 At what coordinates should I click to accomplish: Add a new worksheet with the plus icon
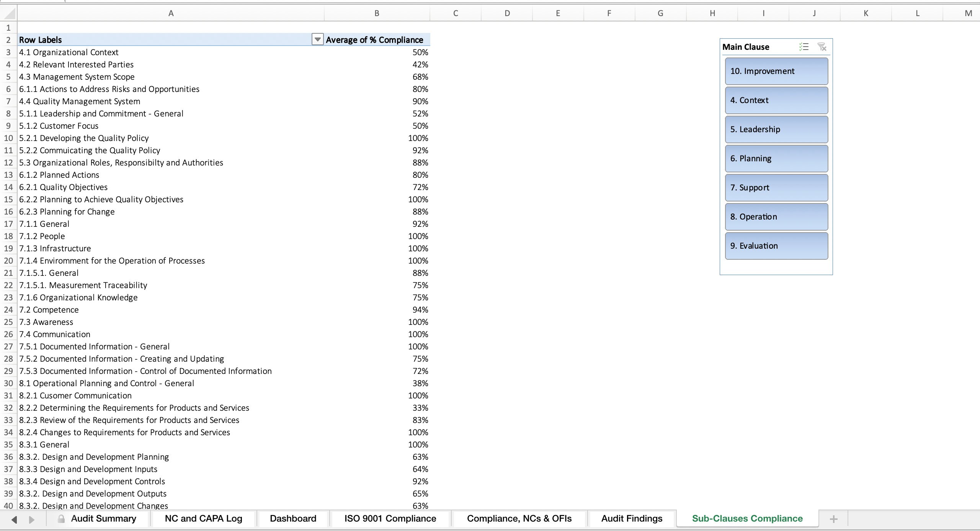tap(832, 518)
